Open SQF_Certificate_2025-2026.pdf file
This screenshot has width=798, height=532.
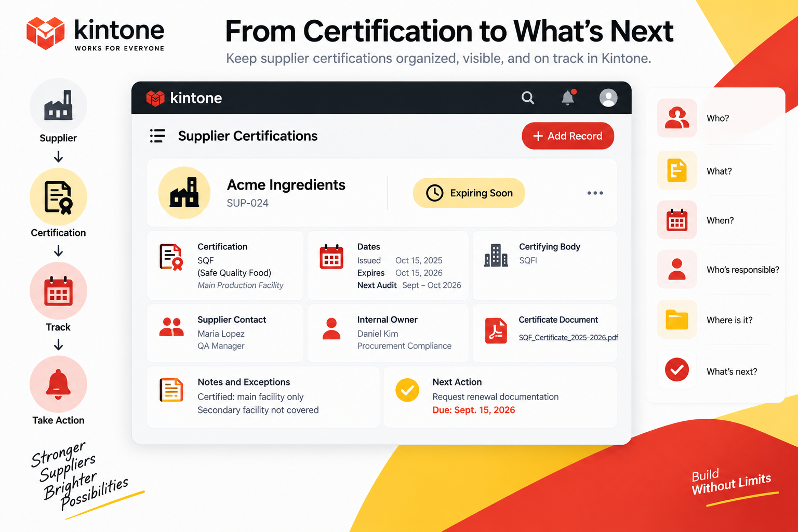pyautogui.click(x=568, y=338)
